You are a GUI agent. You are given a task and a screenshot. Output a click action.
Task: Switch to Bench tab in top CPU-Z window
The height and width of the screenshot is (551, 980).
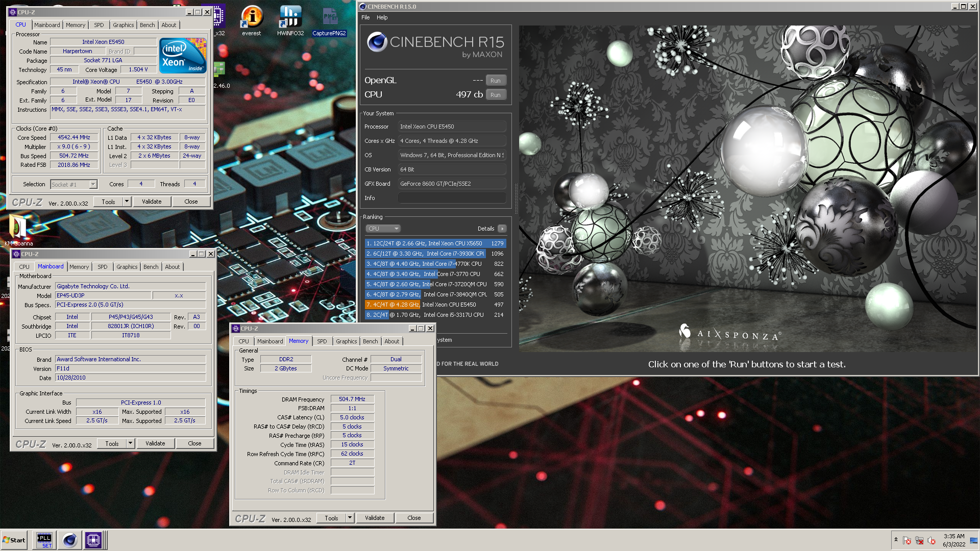(x=147, y=25)
